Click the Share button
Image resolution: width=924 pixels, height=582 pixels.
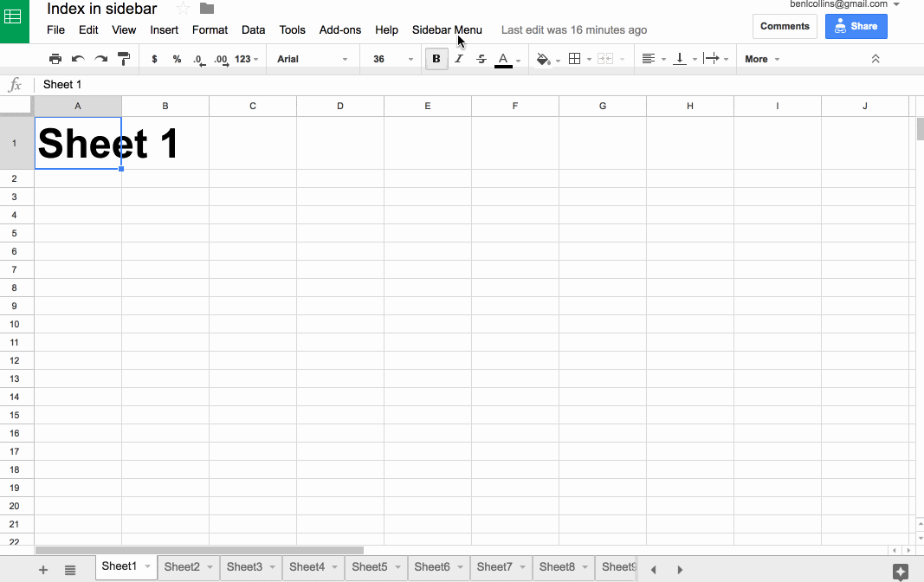tap(856, 26)
